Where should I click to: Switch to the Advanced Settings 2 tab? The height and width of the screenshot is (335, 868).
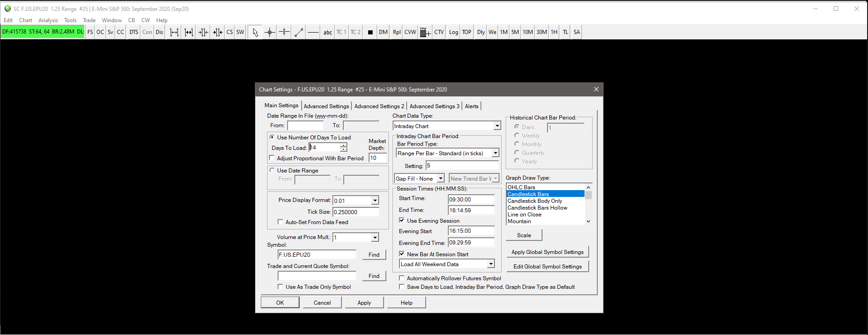(379, 106)
